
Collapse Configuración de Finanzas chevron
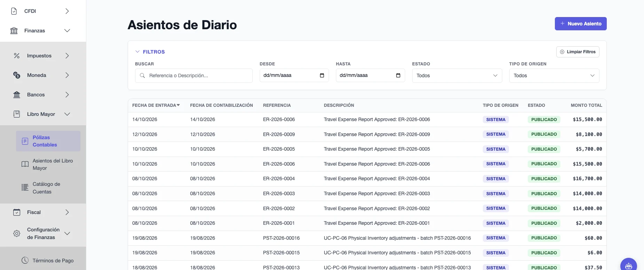tap(67, 233)
